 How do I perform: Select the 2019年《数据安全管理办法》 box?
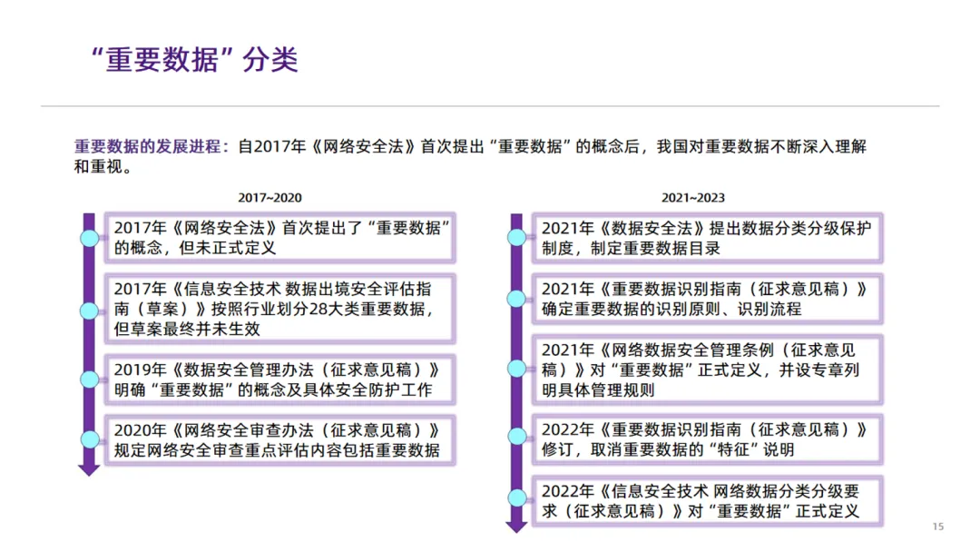(x=280, y=379)
